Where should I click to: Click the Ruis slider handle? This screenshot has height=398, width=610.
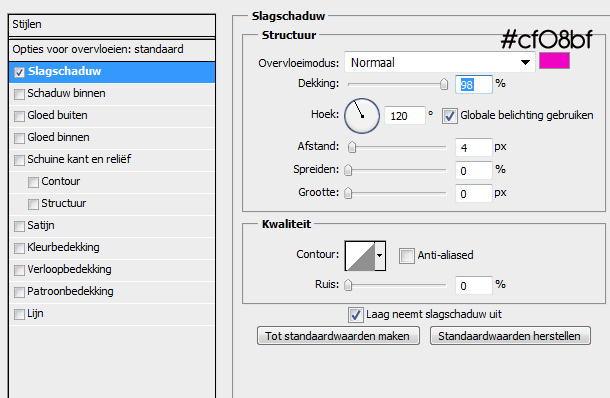pos(348,285)
